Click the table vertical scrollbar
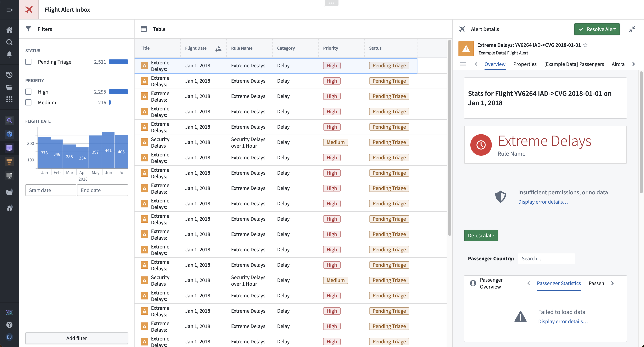644x347 pixels. click(449, 138)
